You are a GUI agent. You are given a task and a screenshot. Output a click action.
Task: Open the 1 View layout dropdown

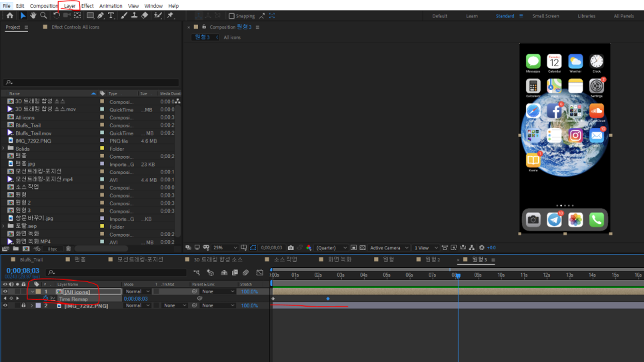click(426, 248)
